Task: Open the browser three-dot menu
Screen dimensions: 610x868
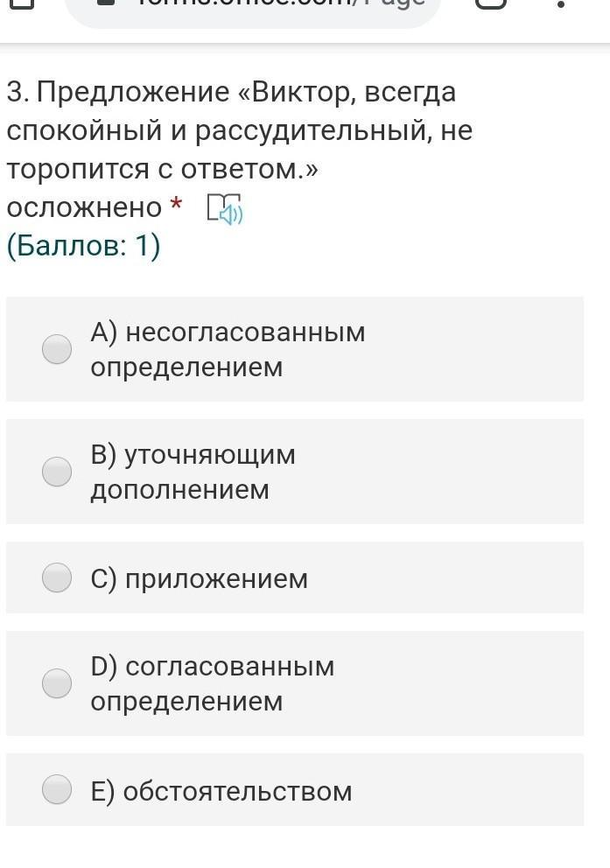Action: point(560,4)
